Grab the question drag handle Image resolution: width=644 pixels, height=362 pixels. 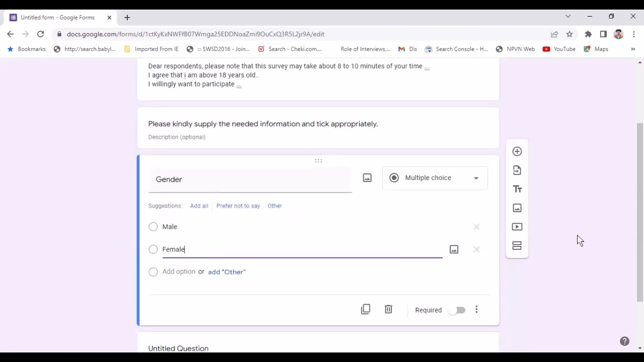[318, 161]
